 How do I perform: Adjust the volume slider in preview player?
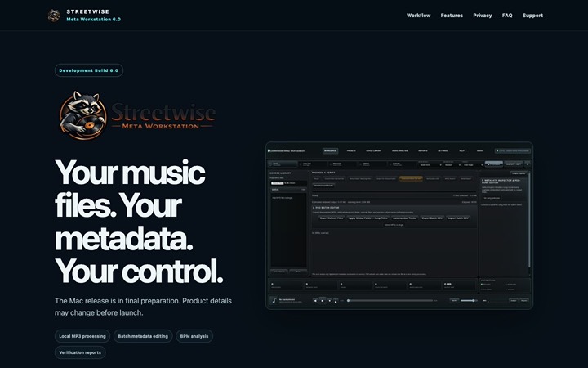coord(469,300)
